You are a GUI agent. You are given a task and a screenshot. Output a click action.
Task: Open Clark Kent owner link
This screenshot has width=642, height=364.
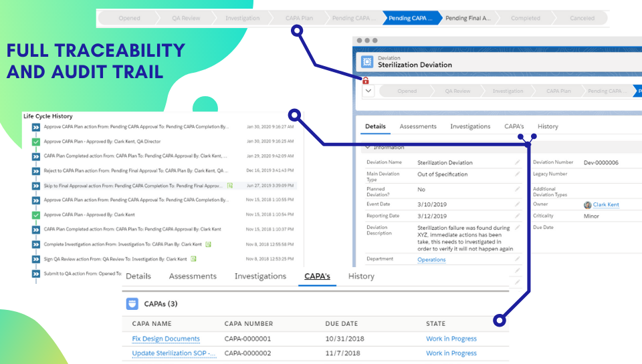[606, 204]
